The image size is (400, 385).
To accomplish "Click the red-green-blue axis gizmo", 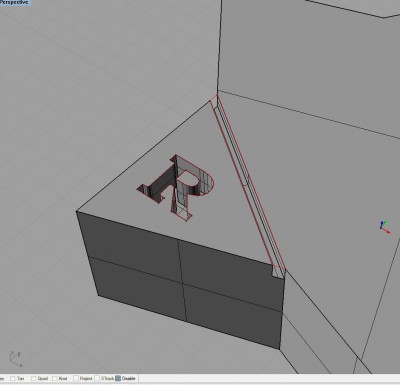I will tap(384, 227).
